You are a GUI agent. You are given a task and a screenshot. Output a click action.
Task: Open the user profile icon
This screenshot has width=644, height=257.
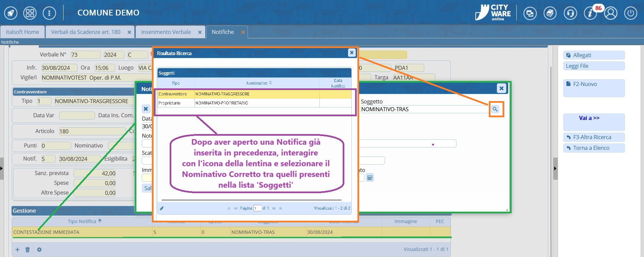click(611, 13)
